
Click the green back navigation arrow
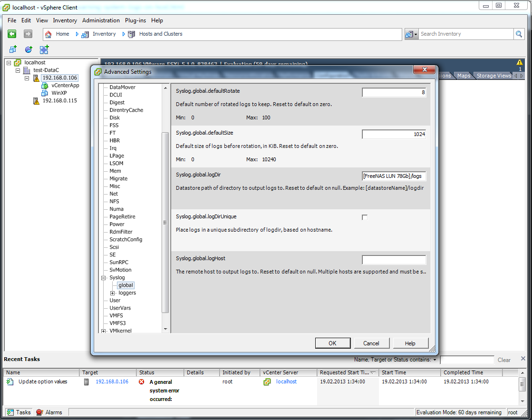(12, 34)
